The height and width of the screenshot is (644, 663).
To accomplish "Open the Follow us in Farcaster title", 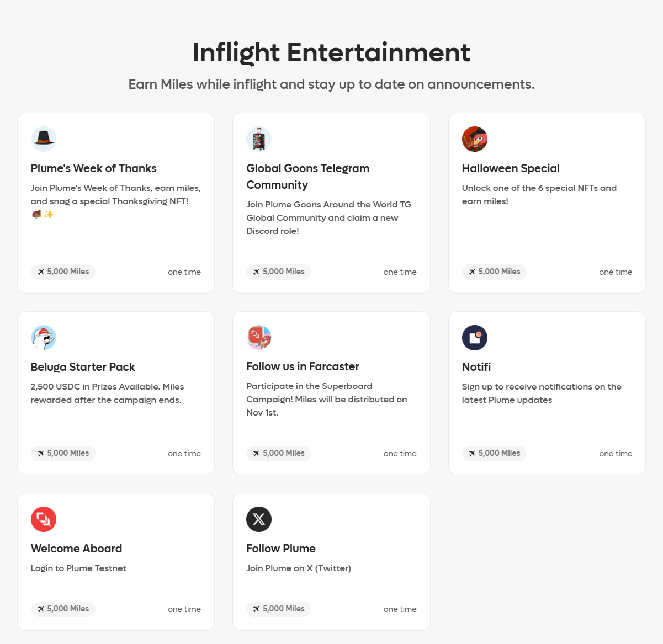I will (x=303, y=366).
